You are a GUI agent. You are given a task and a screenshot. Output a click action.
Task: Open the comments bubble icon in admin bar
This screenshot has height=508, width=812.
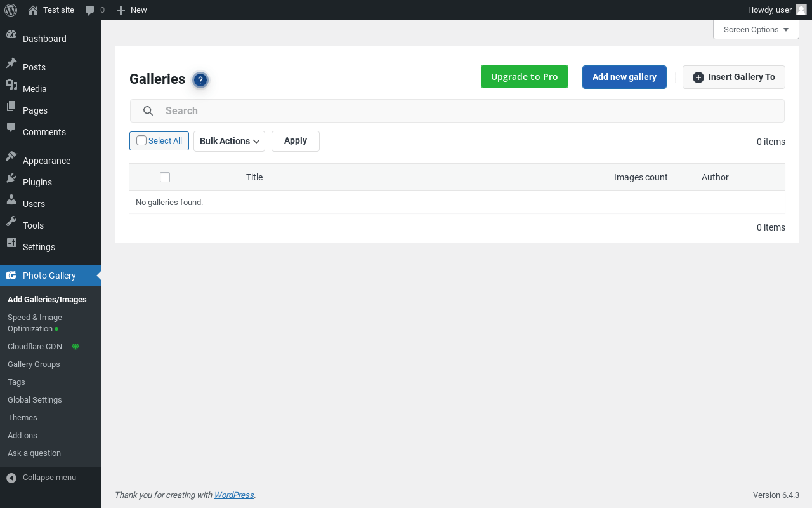pyautogui.click(x=90, y=10)
